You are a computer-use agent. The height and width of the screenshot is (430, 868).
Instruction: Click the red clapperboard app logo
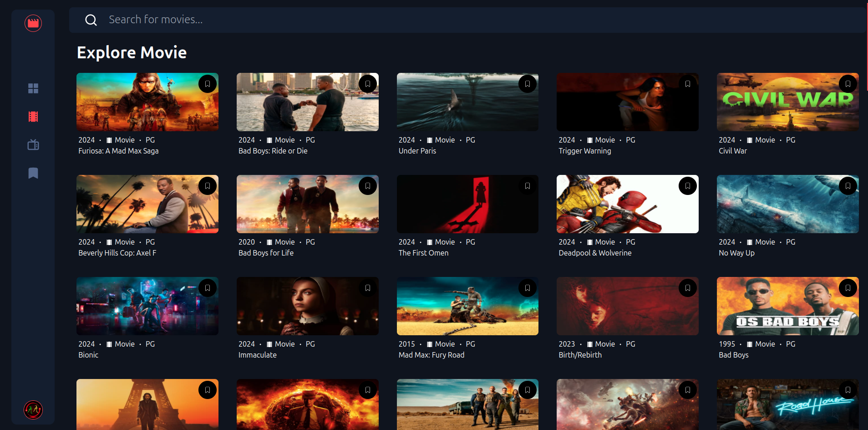[33, 23]
